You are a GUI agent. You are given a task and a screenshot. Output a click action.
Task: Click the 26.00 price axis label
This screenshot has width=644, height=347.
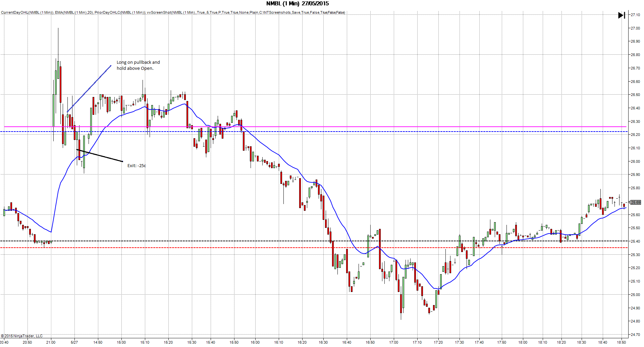635,161
